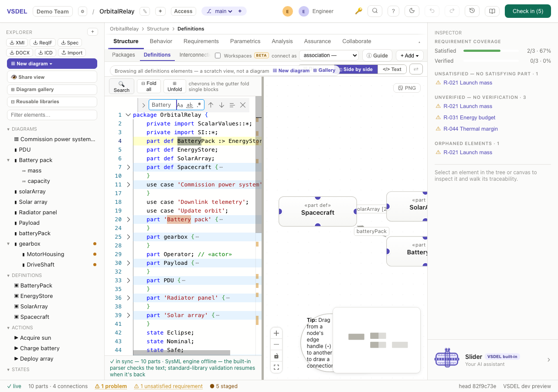Expand the Slider AI assistant panel
This screenshot has height=392, width=558.
click(x=549, y=360)
